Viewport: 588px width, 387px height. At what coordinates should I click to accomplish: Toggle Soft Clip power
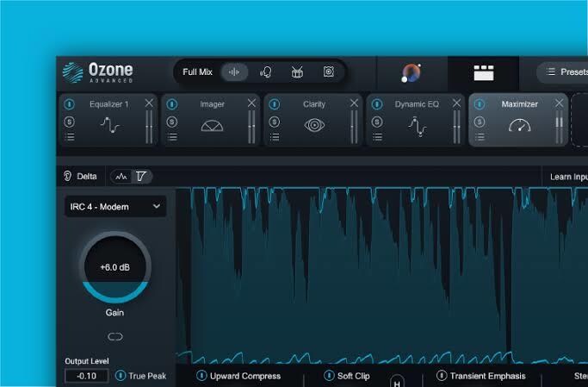pos(329,375)
